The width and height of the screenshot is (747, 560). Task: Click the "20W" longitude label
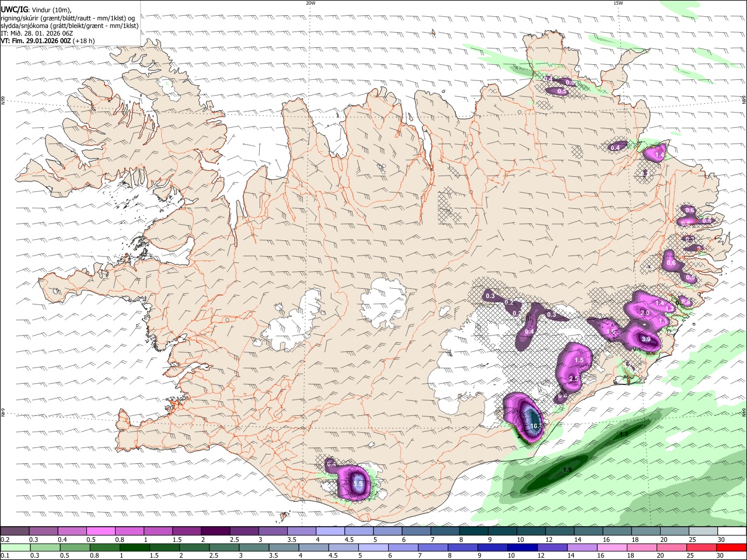[x=311, y=3]
